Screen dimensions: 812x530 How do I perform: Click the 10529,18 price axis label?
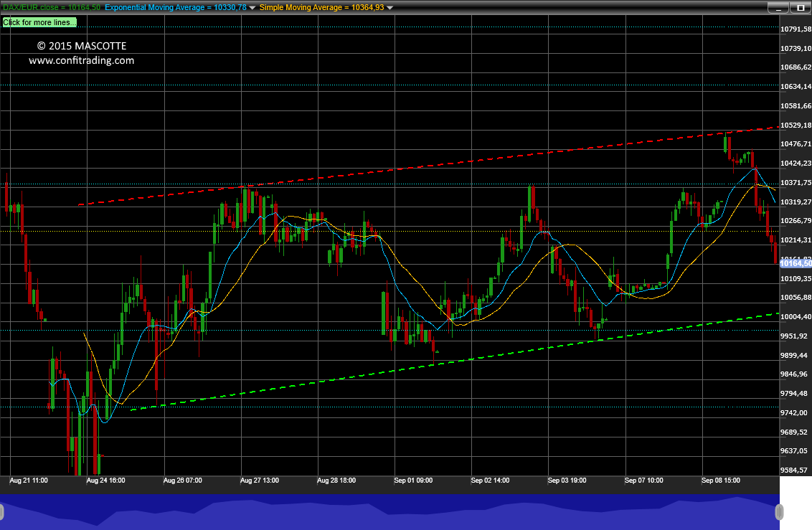pyautogui.click(x=796, y=126)
